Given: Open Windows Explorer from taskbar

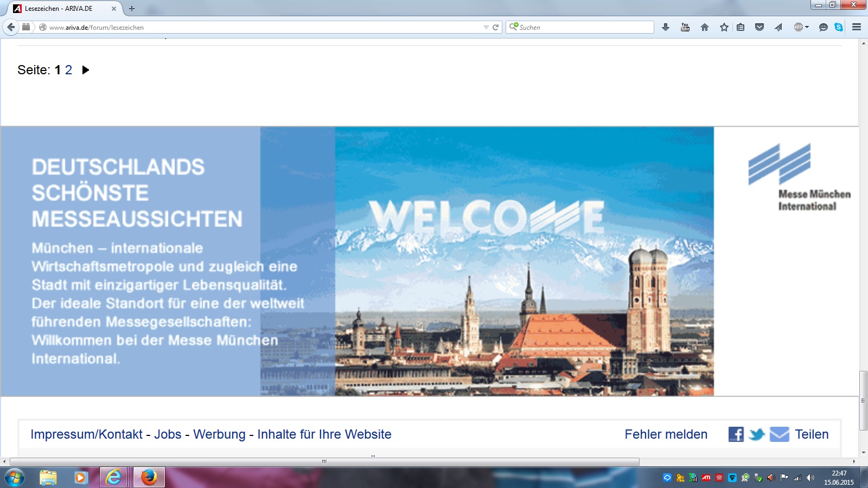Looking at the screenshot, I should 48,478.
